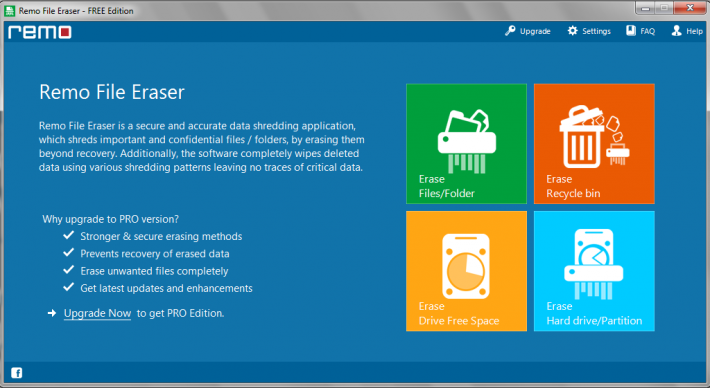Click the Upgrade text in top menu

tap(535, 31)
